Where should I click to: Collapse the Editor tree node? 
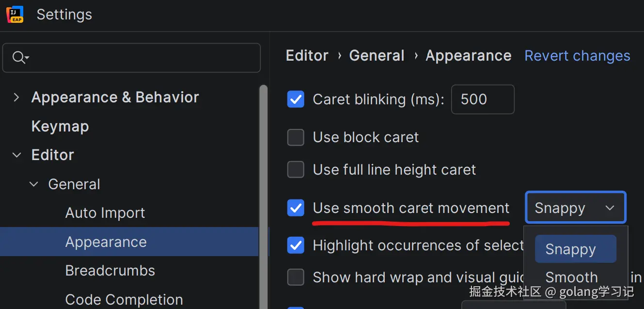pyautogui.click(x=16, y=155)
